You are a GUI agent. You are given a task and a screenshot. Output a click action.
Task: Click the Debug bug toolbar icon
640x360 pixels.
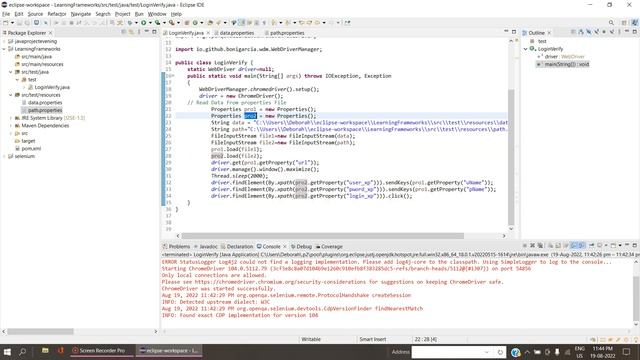click(x=130, y=23)
